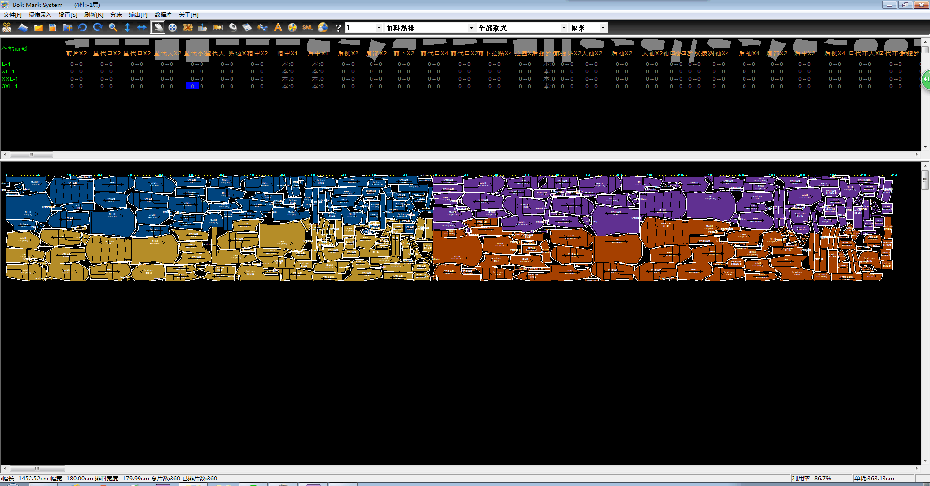Select the magnifier zoom tool
Screen dimensions: 930x486
click(x=112, y=27)
